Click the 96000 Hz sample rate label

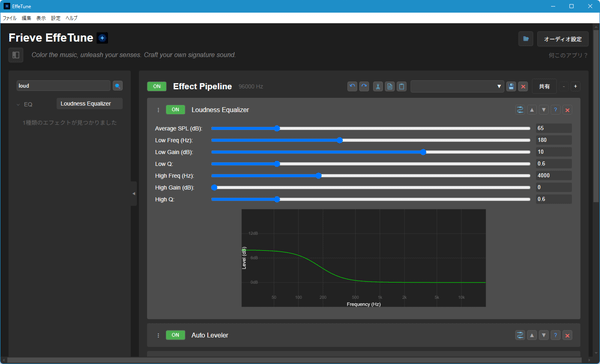click(x=251, y=87)
